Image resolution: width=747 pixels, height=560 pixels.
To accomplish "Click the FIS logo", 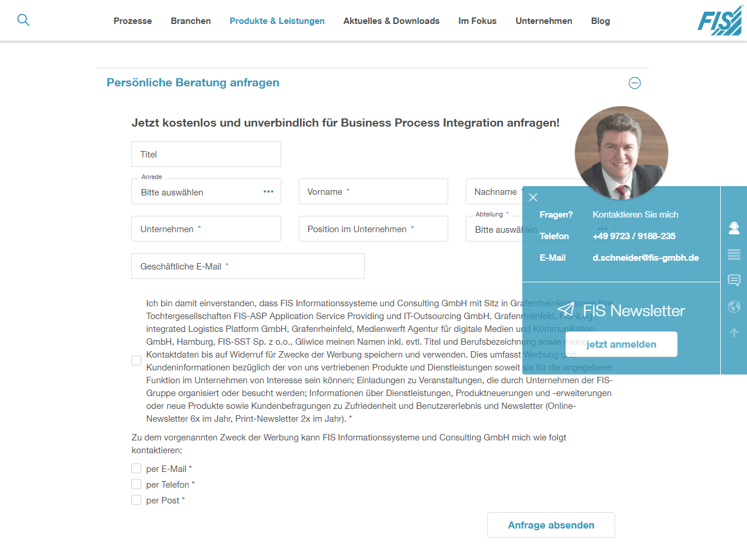I will click(720, 21).
